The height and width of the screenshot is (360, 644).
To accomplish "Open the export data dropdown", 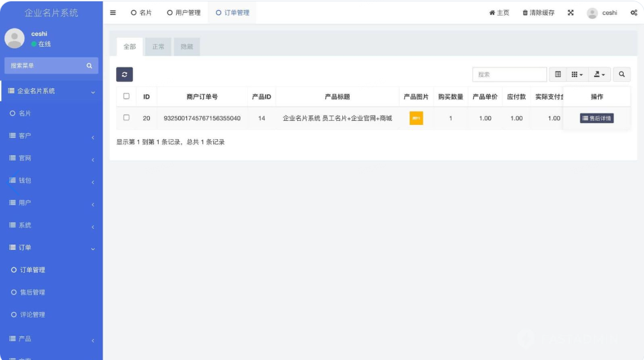I will [x=599, y=74].
